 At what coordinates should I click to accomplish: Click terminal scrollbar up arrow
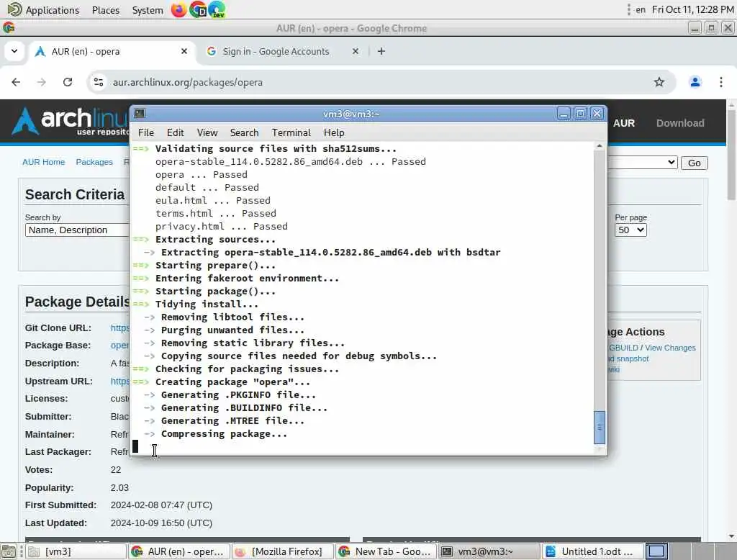click(x=600, y=146)
